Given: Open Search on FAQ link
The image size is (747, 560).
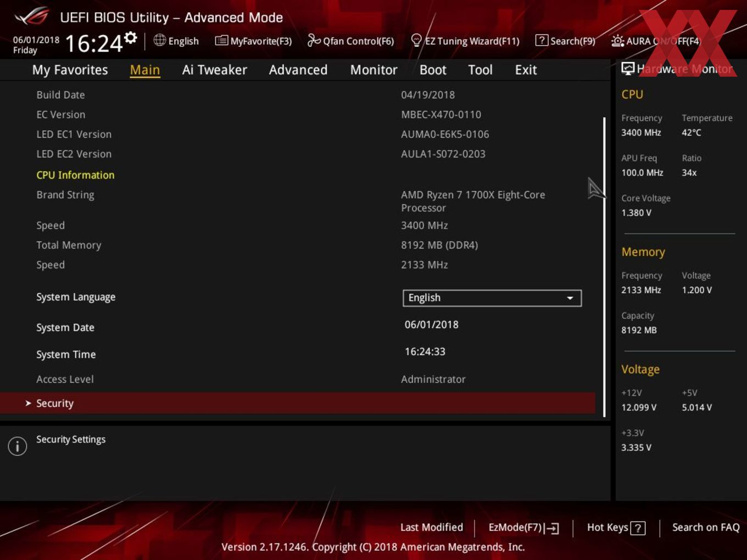Looking at the screenshot, I should (x=706, y=527).
